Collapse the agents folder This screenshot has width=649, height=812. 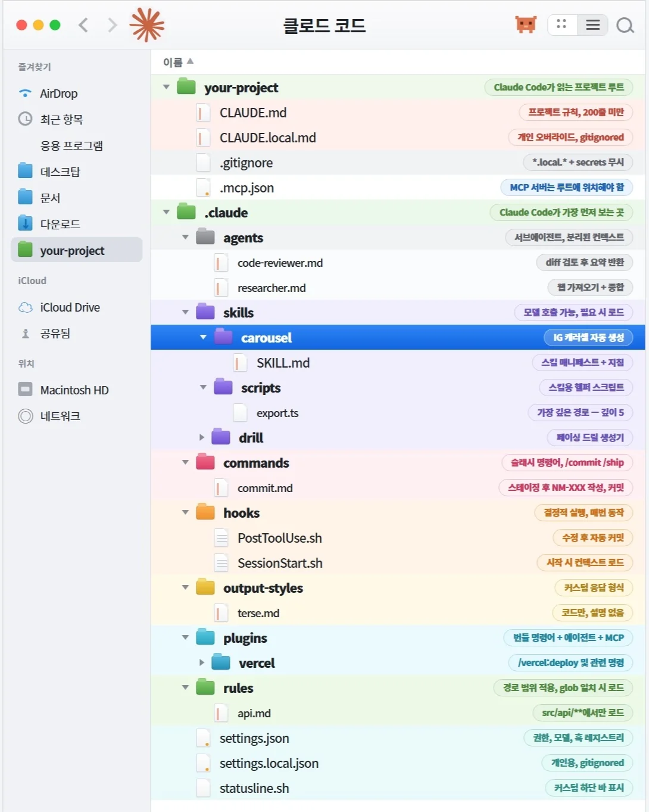[x=185, y=237]
